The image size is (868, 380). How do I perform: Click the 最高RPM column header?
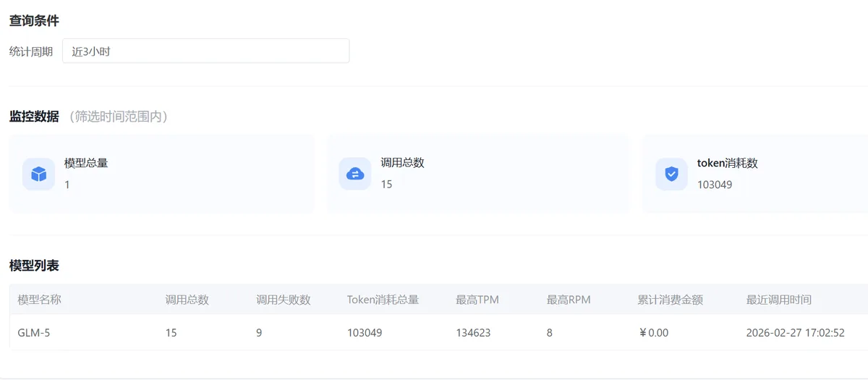569,300
